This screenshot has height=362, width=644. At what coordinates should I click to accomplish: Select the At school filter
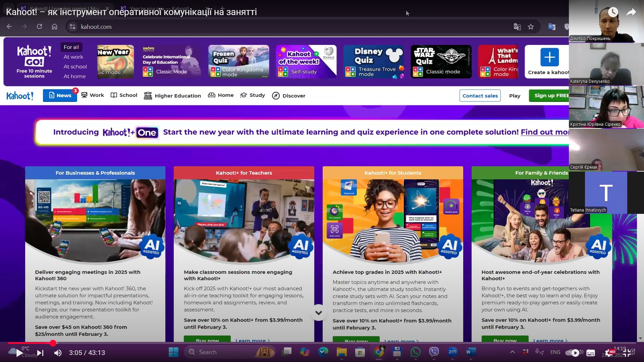pyautogui.click(x=75, y=67)
